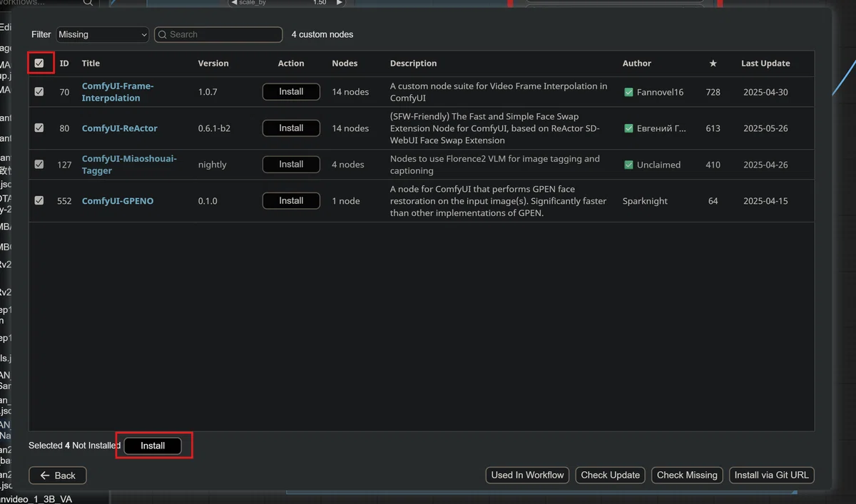Screen dimensions: 856x504
Task: Click the nightly version cell
Action: (x=213, y=165)
